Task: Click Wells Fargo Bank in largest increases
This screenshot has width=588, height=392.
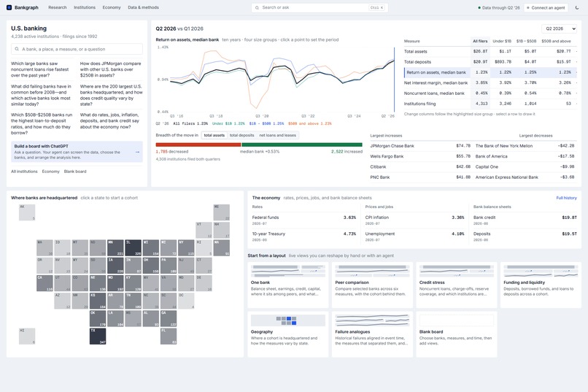Action: coord(420,156)
